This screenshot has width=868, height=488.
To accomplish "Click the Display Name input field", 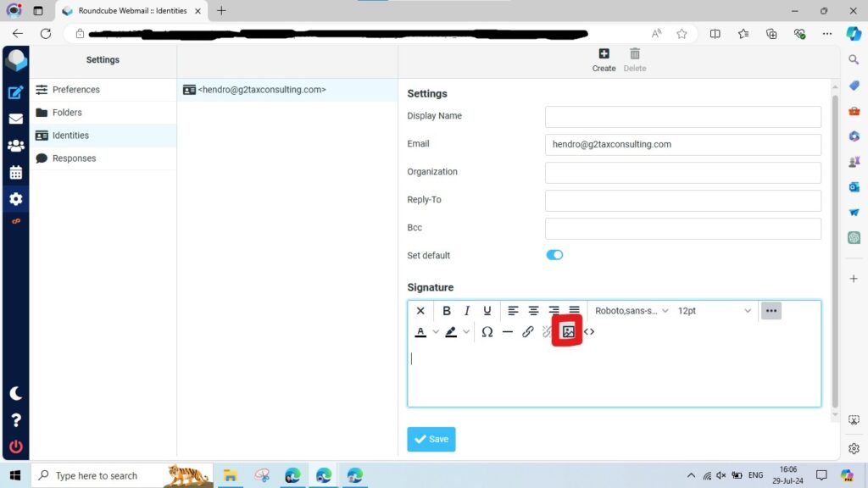I will pyautogui.click(x=682, y=117).
